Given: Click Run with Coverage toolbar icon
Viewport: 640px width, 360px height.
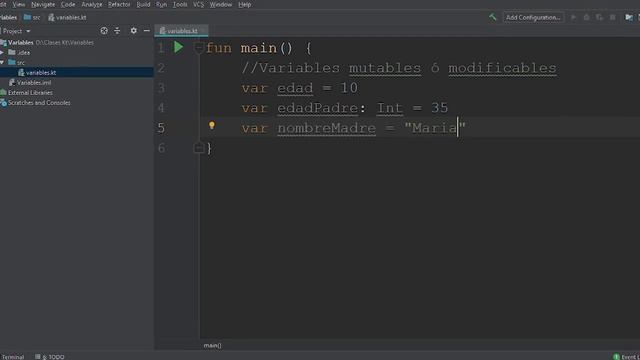Looking at the screenshot, I should point(599,17).
